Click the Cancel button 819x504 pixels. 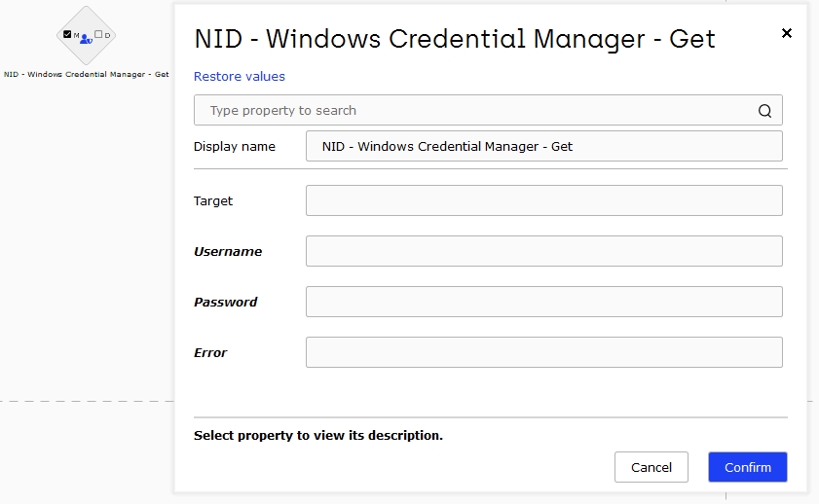pos(651,467)
